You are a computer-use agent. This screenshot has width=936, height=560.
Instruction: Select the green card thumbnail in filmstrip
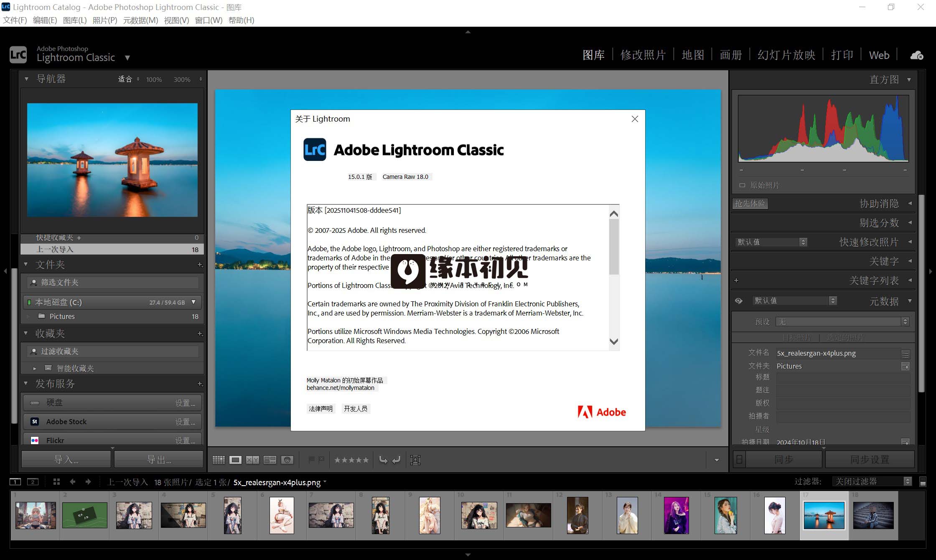(x=85, y=515)
